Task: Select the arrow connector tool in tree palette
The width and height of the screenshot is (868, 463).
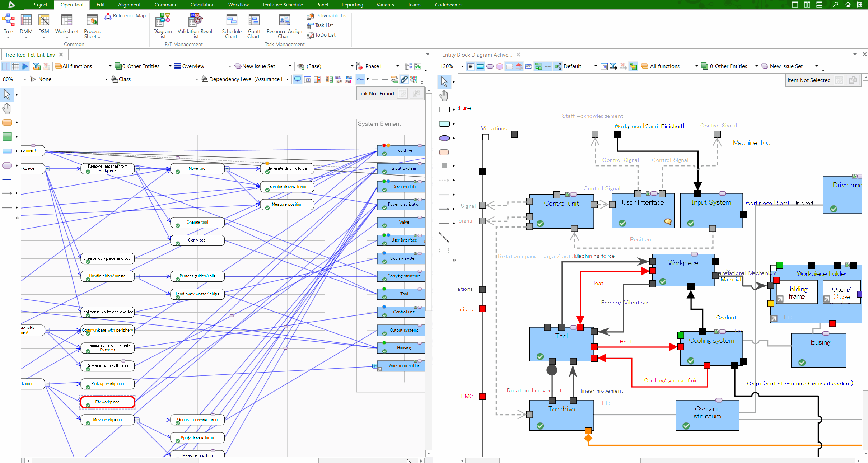Action: pyautogui.click(x=7, y=193)
